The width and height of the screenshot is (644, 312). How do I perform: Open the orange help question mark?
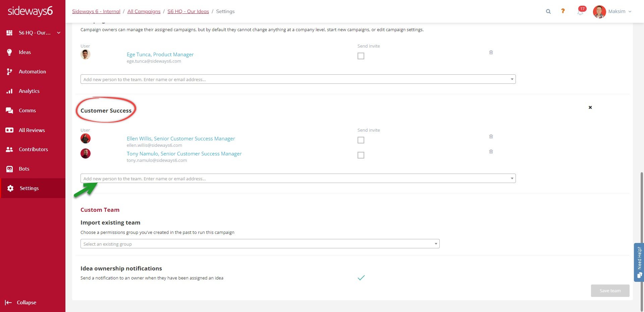click(563, 11)
